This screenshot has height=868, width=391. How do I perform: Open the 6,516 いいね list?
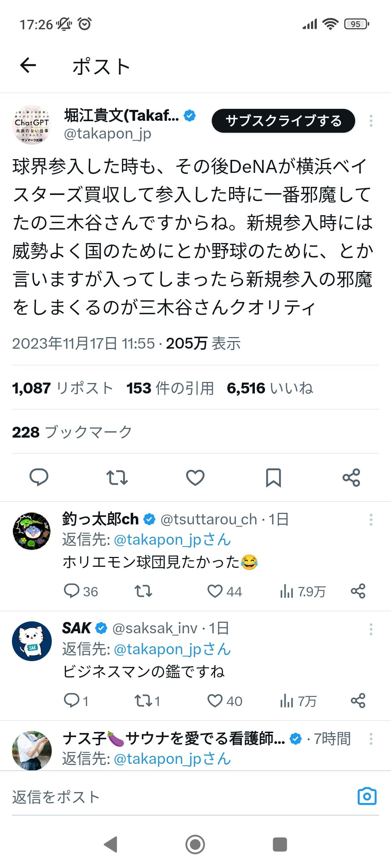(x=270, y=388)
